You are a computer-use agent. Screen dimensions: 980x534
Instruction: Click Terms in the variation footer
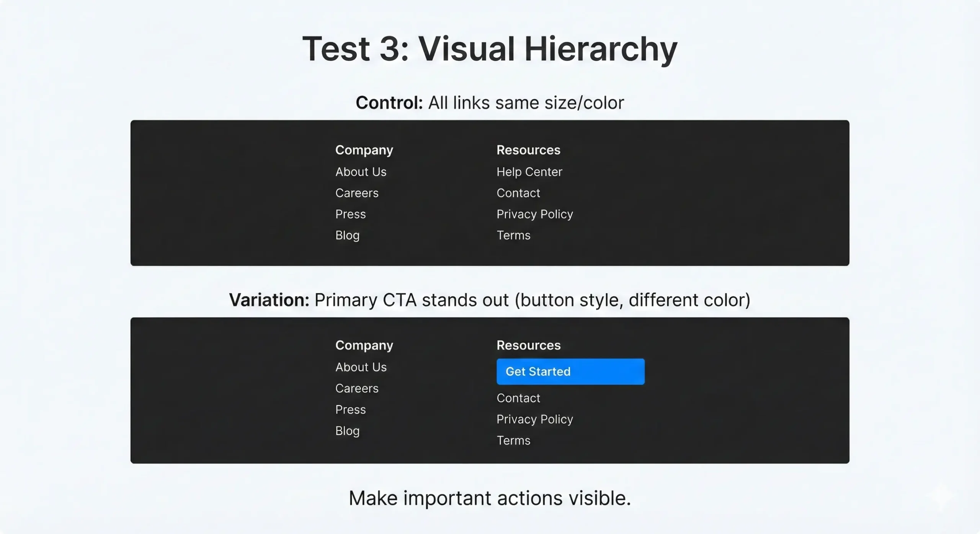[513, 440]
